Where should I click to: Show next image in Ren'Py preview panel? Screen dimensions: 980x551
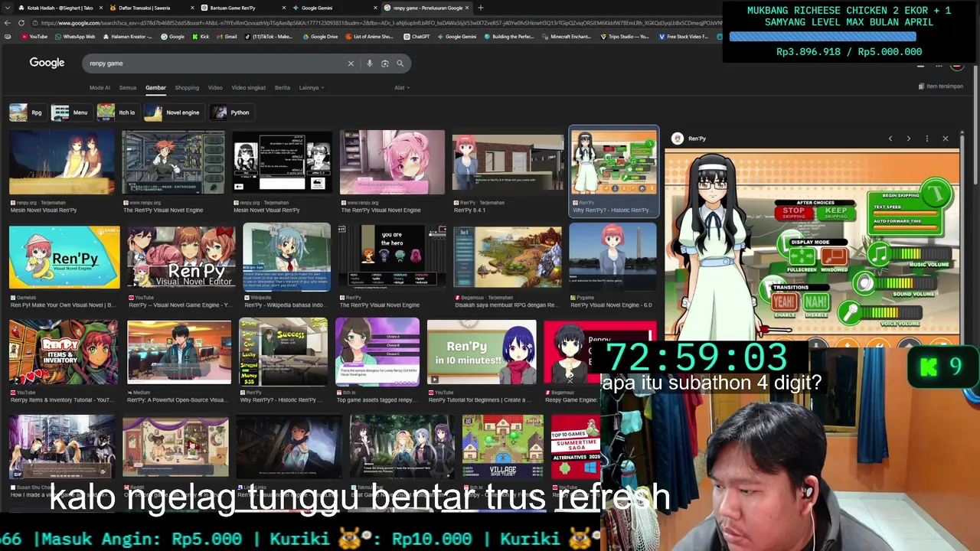click(x=908, y=139)
